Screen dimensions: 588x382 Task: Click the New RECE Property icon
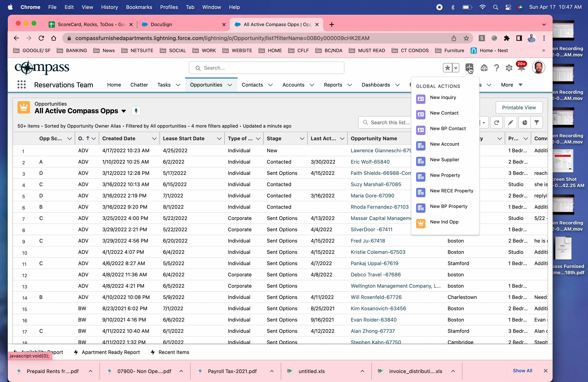click(x=421, y=193)
